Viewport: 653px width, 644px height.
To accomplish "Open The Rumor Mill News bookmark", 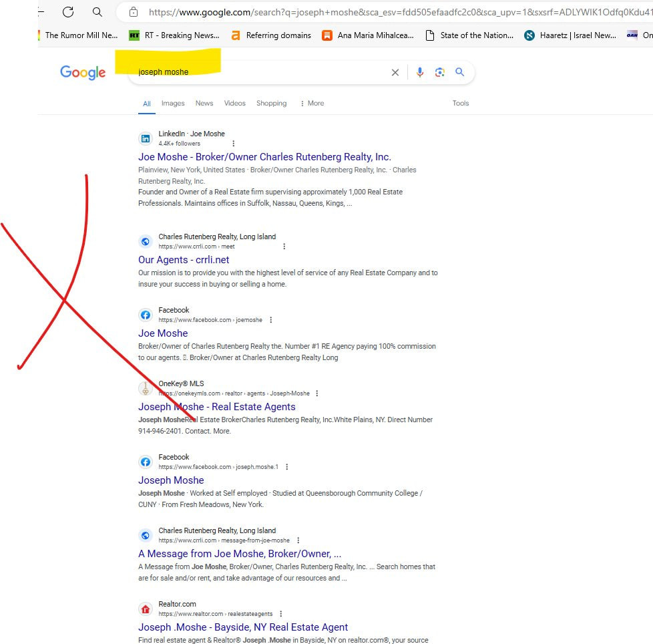I will [79, 35].
